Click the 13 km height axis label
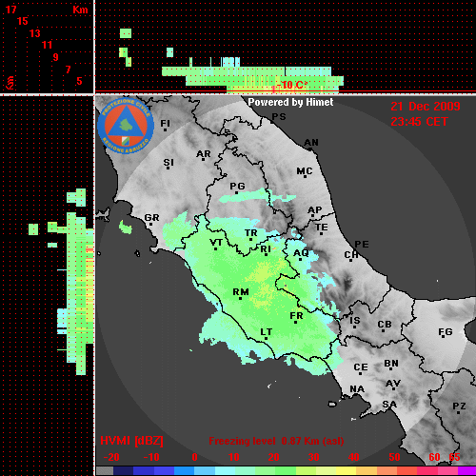 point(35,33)
